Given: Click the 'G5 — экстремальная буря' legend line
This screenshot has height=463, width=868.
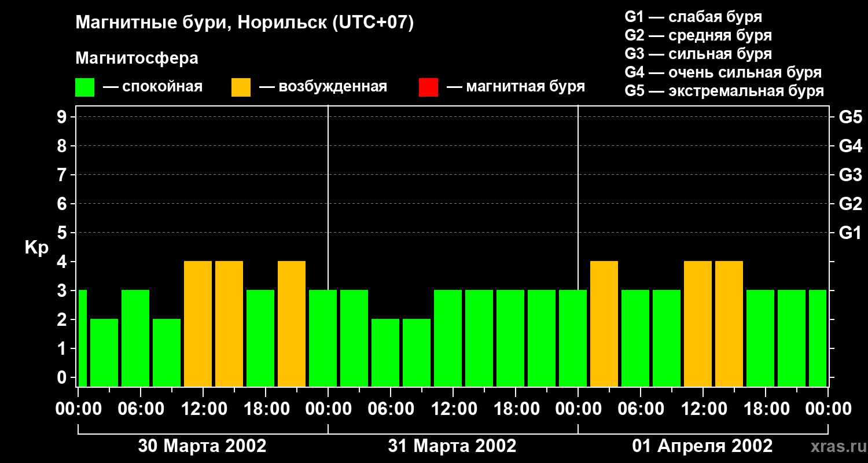Looking at the screenshot, I should 724,91.
